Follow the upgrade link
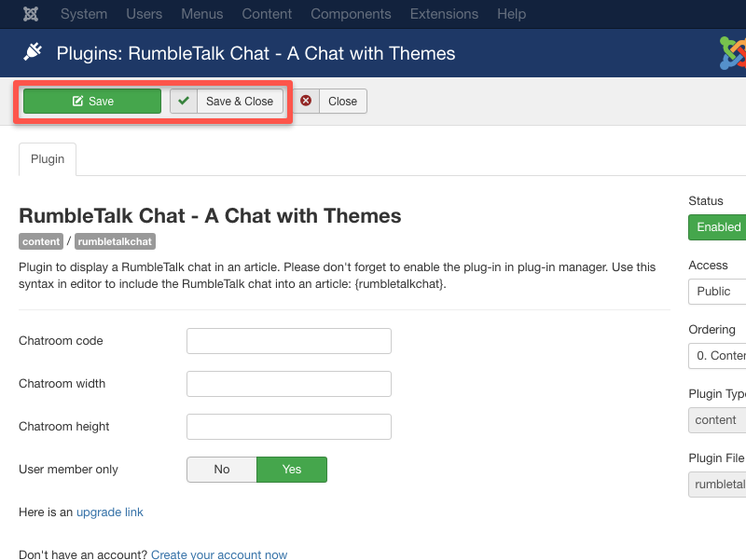Image resolution: width=746 pixels, height=560 pixels. [109, 512]
